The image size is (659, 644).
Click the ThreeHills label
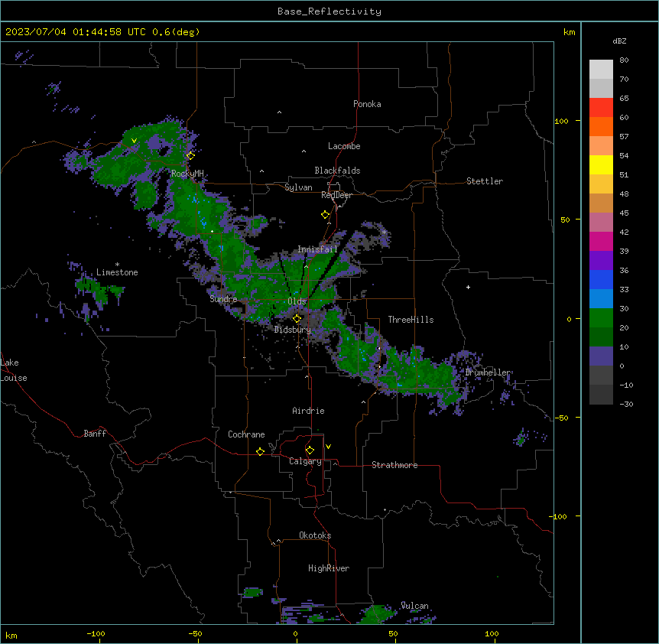pyautogui.click(x=411, y=320)
